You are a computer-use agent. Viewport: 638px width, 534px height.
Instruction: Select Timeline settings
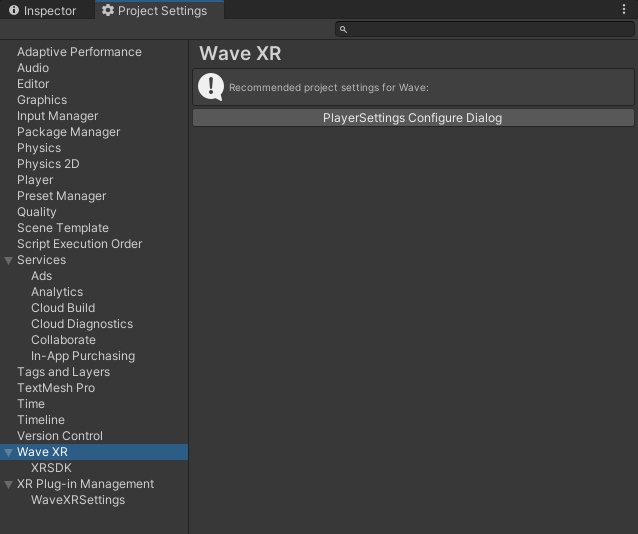pos(41,420)
